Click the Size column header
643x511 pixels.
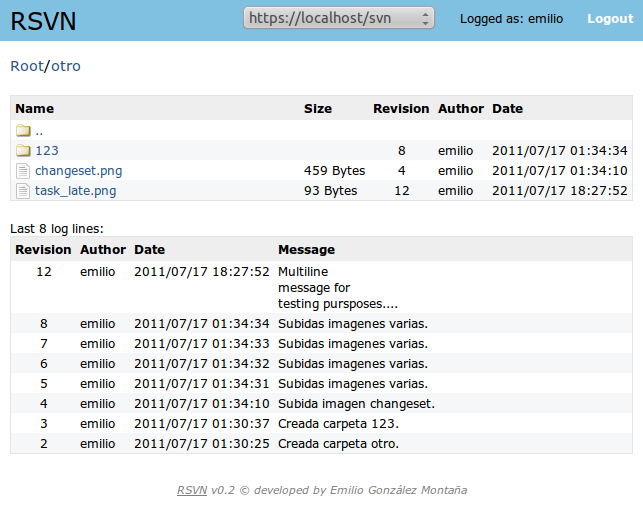[x=318, y=109]
